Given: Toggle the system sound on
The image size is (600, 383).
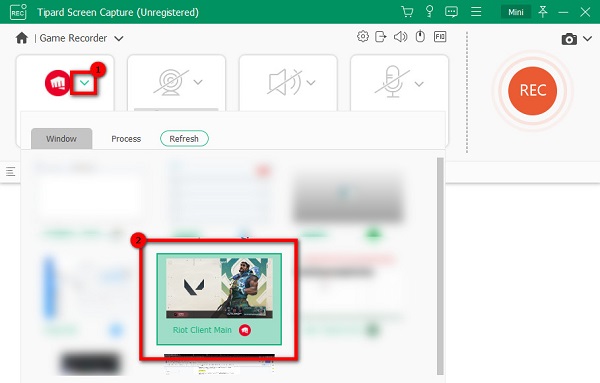Looking at the screenshot, I should click(x=284, y=82).
